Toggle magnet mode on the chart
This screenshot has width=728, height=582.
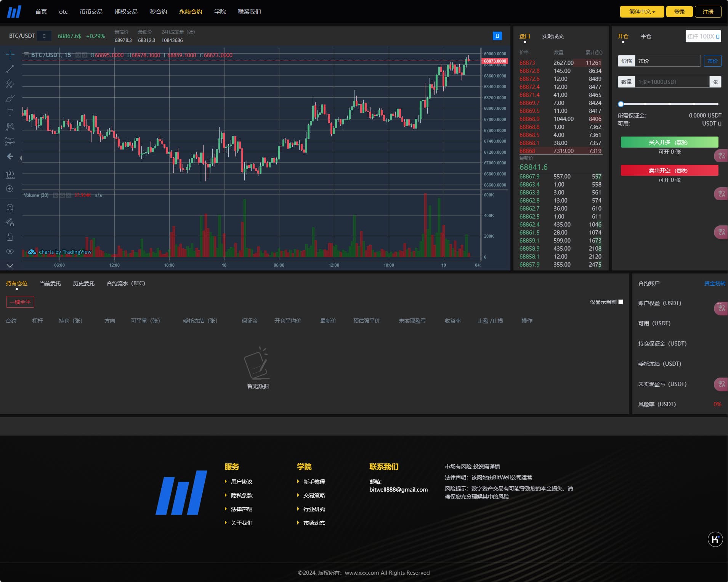point(10,208)
